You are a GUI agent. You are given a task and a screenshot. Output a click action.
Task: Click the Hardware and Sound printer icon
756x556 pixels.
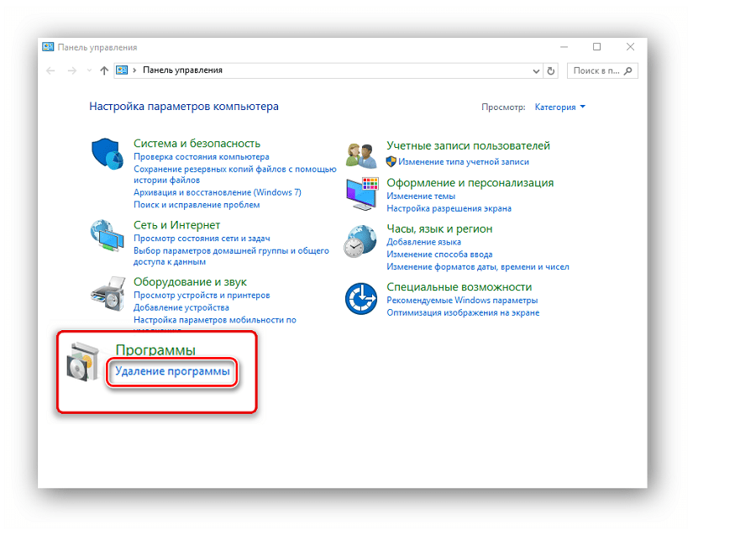tap(107, 294)
